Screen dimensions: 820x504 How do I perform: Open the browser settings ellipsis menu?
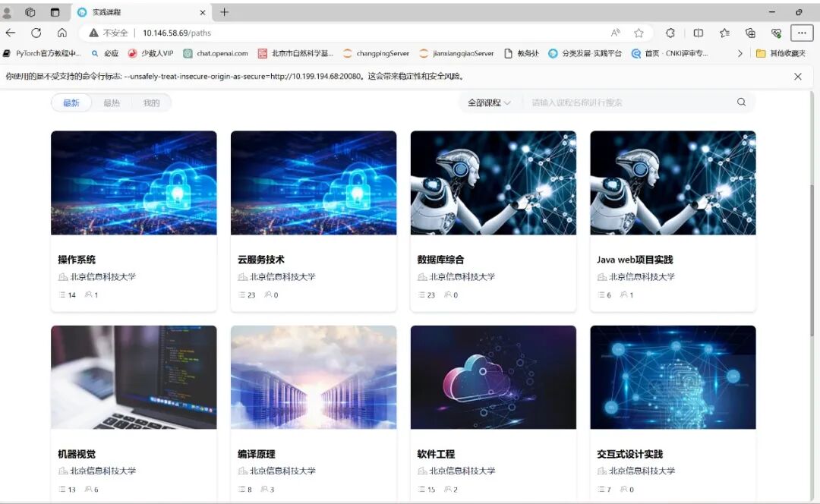[802, 33]
